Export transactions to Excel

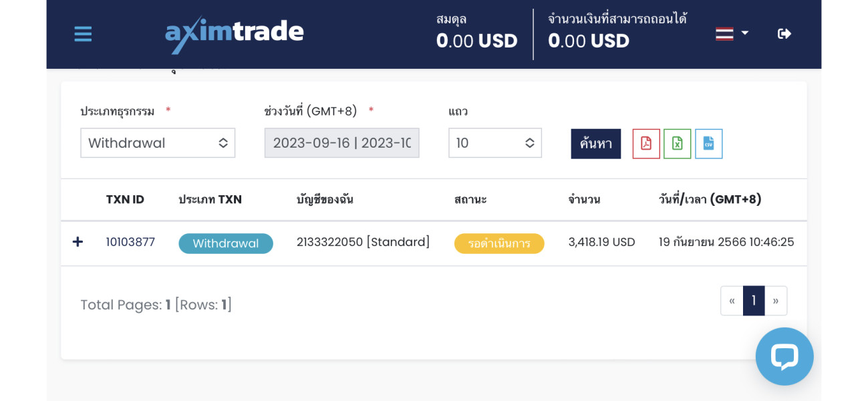point(677,144)
